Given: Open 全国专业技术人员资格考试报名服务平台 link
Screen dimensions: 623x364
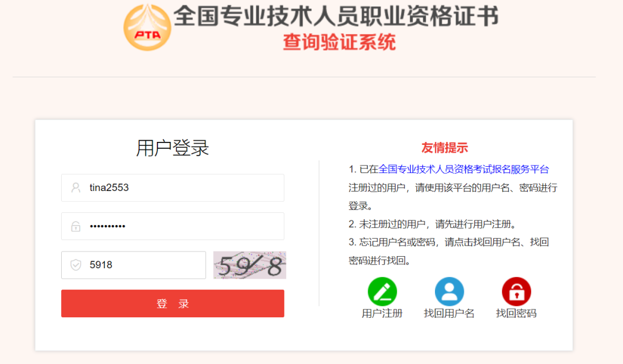Looking at the screenshot, I should tap(464, 169).
